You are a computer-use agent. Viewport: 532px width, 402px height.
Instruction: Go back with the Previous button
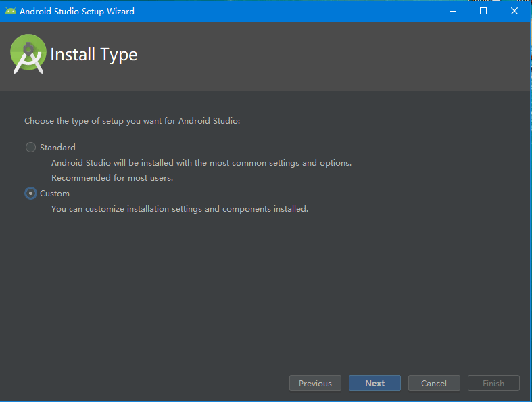(315, 383)
